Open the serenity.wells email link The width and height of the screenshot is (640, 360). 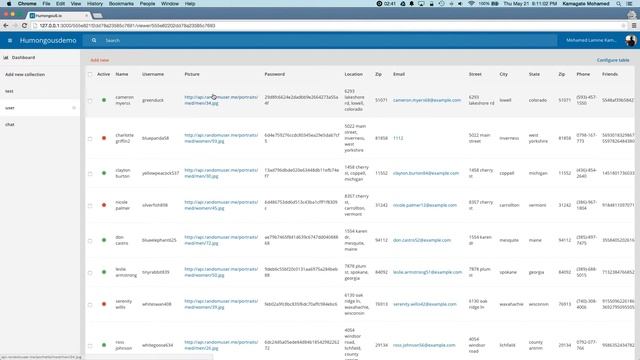[x=424, y=304]
